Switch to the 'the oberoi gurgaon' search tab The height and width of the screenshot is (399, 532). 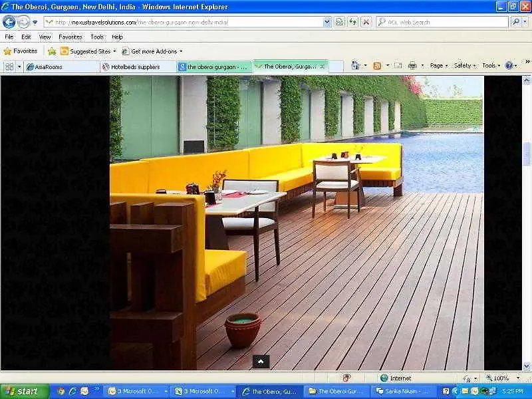click(214, 67)
